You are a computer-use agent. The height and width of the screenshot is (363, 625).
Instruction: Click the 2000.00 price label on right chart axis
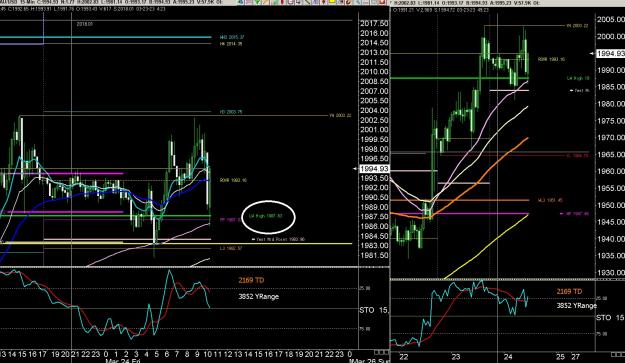tap(611, 37)
